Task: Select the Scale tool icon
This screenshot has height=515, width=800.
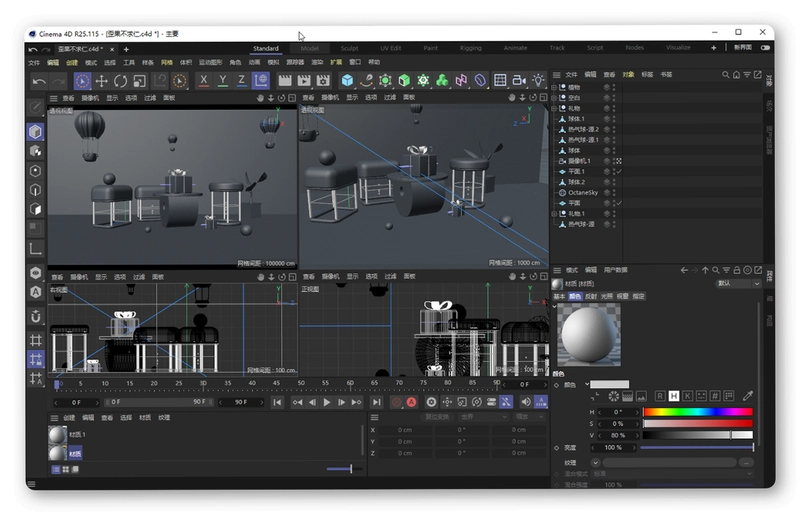Action: [x=139, y=81]
